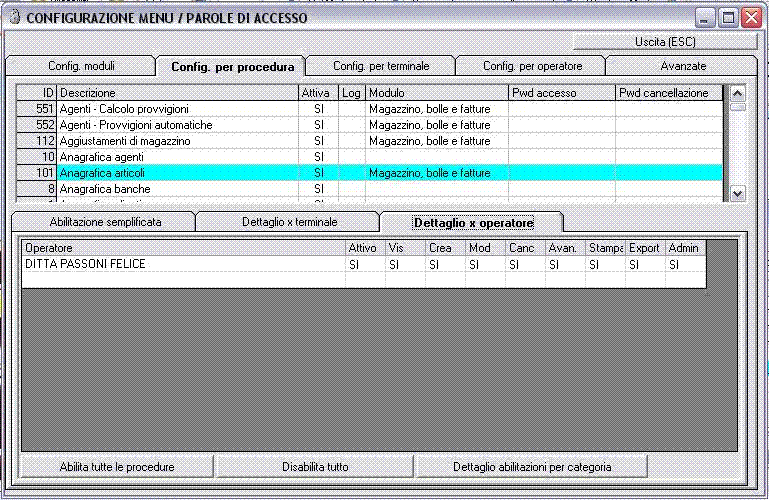Close the Configurazione Menu window
This screenshot has width=769, height=501.
pyautogui.click(x=751, y=18)
